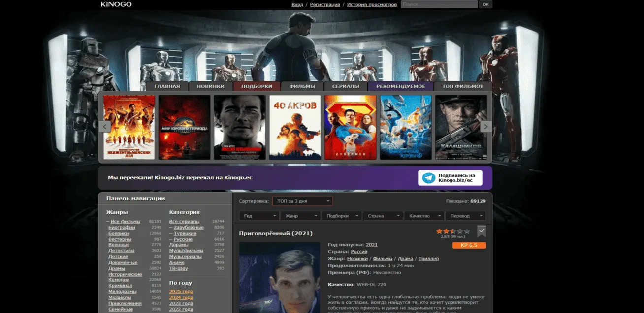Viewport: 644px width, 313px height.
Task: Open the 40 акров poster
Action: 295,127
